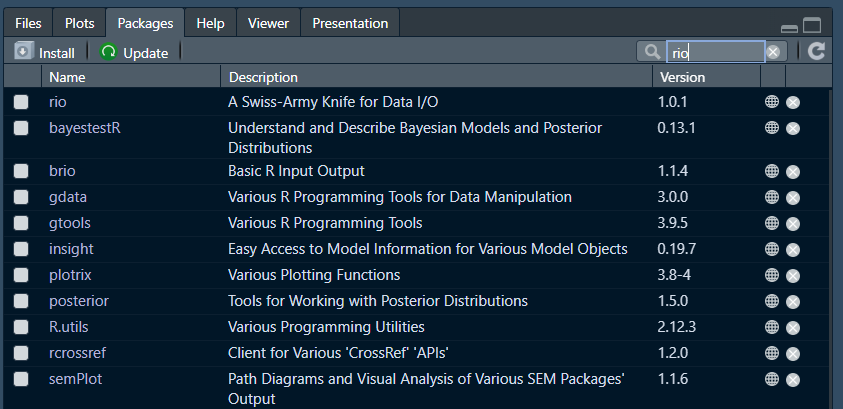This screenshot has width=843, height=409.
Task: Refresh the package list
Action: point(817,52)
